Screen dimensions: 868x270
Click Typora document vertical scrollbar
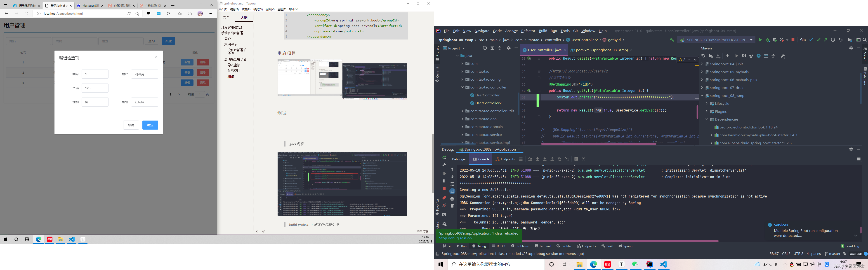pos(433,164)
